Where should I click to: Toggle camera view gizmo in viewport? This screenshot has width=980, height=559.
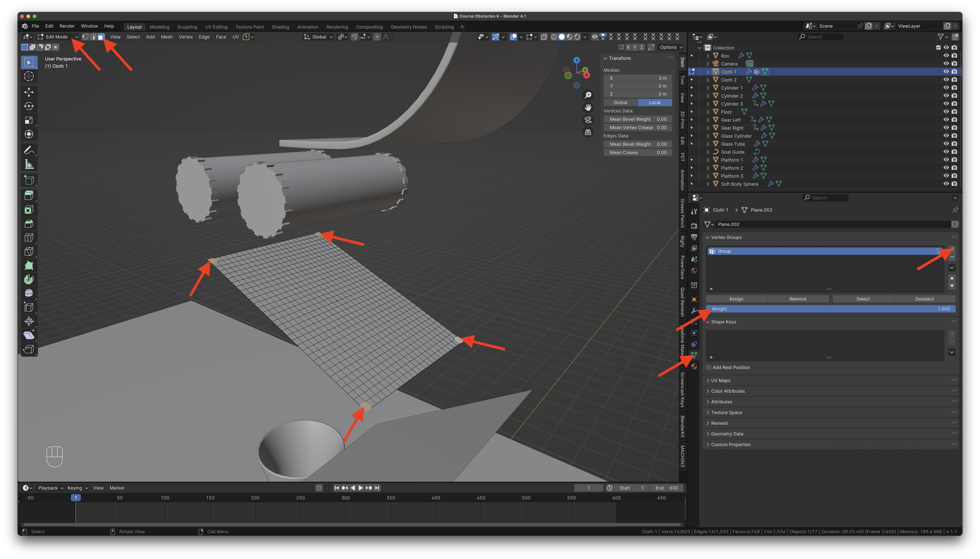[x=588, y=120]
